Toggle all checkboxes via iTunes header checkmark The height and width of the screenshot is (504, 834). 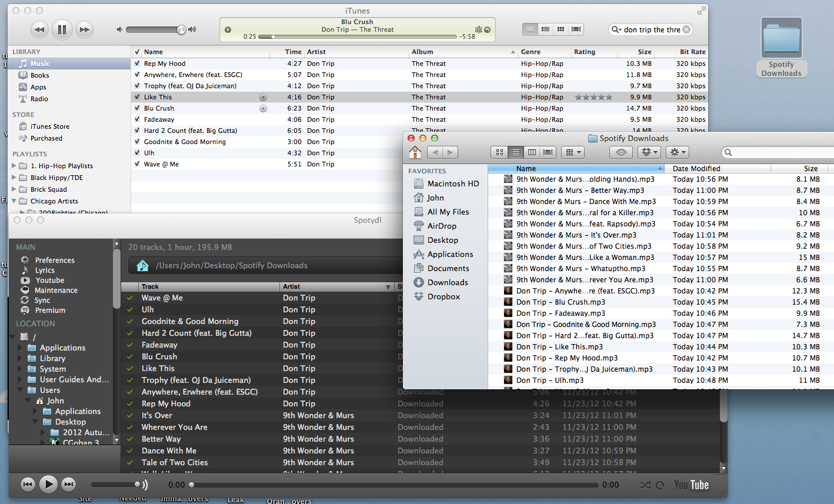tap(137, 52)
